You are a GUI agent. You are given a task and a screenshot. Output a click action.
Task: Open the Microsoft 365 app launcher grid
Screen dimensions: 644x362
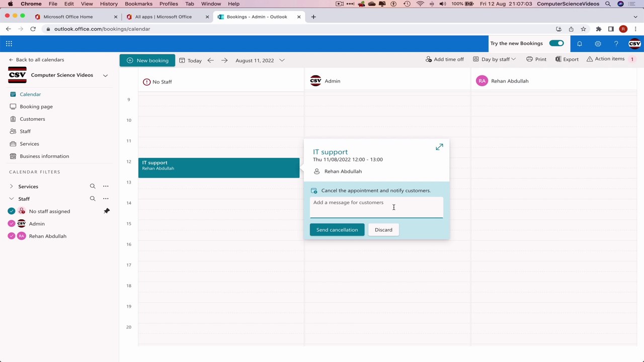click(x=9, y=44)
